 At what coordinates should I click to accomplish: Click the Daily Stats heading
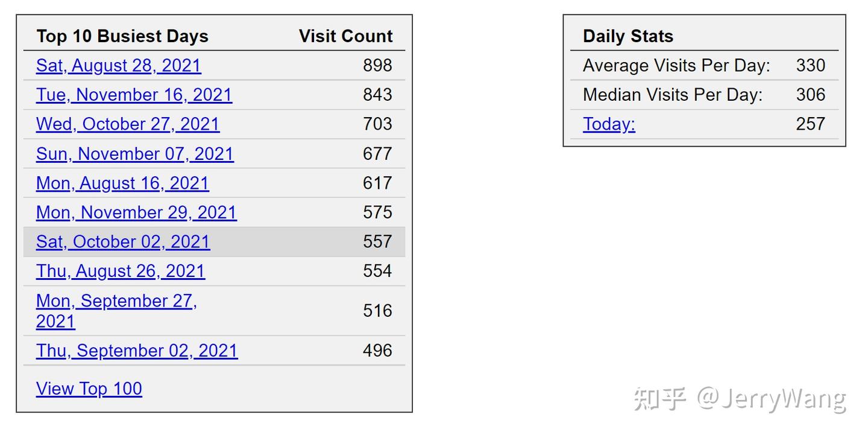tap(628, 36)
